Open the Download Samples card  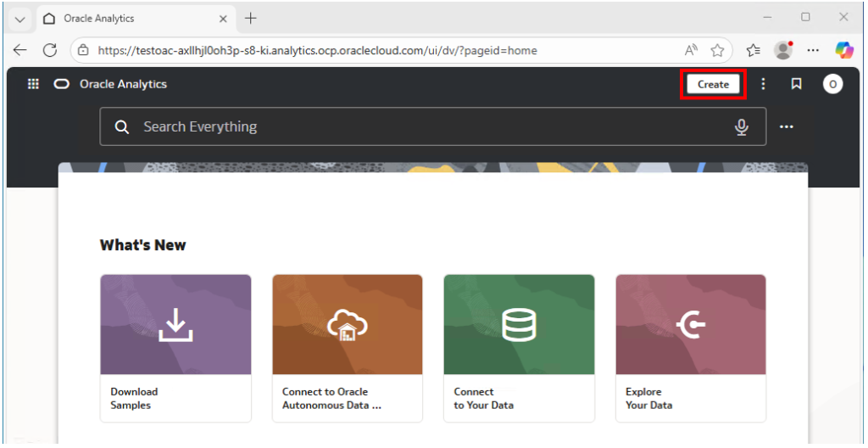pos(175,348)
